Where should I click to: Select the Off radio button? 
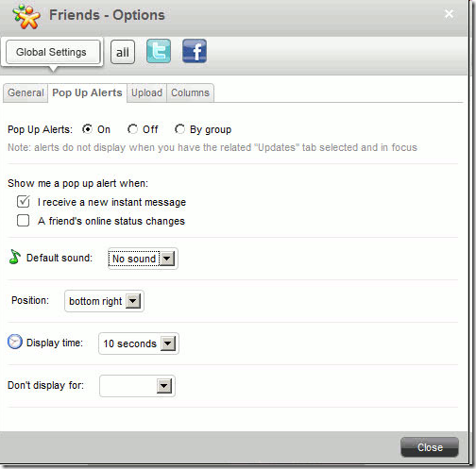pos(132,129)
